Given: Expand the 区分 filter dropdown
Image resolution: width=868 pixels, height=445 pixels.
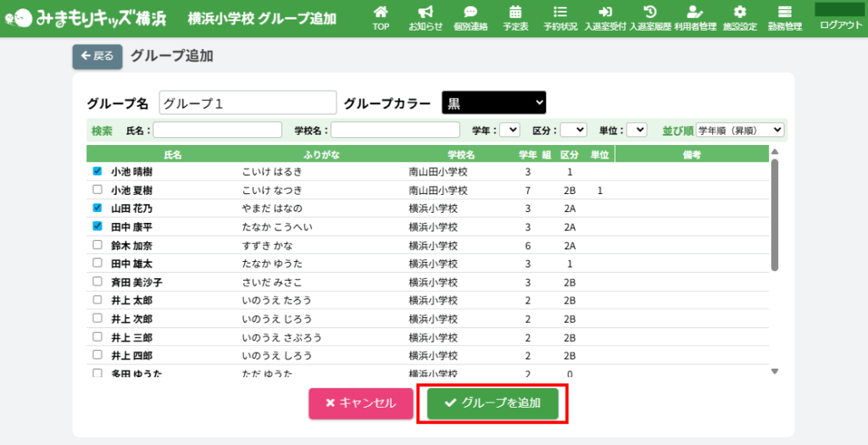Looking at the screenshot, I should (x=574, y=130).
